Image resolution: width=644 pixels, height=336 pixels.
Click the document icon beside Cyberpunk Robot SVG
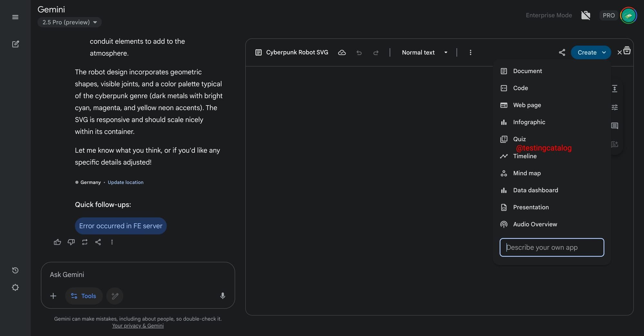(258, 52)
